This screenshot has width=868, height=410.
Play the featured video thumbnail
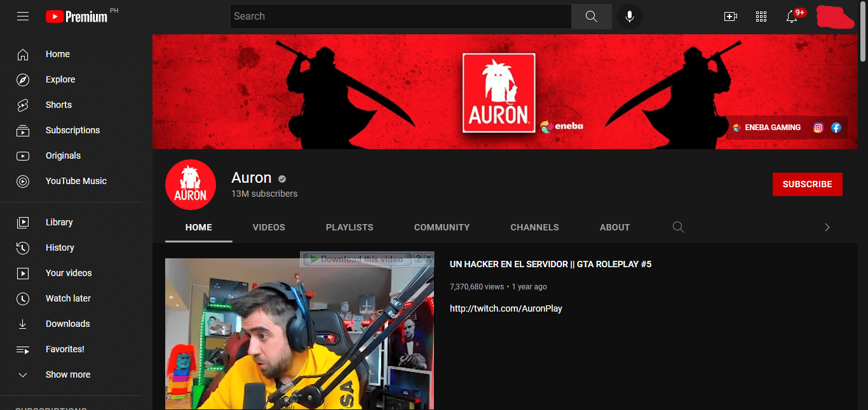coord(299,333)
